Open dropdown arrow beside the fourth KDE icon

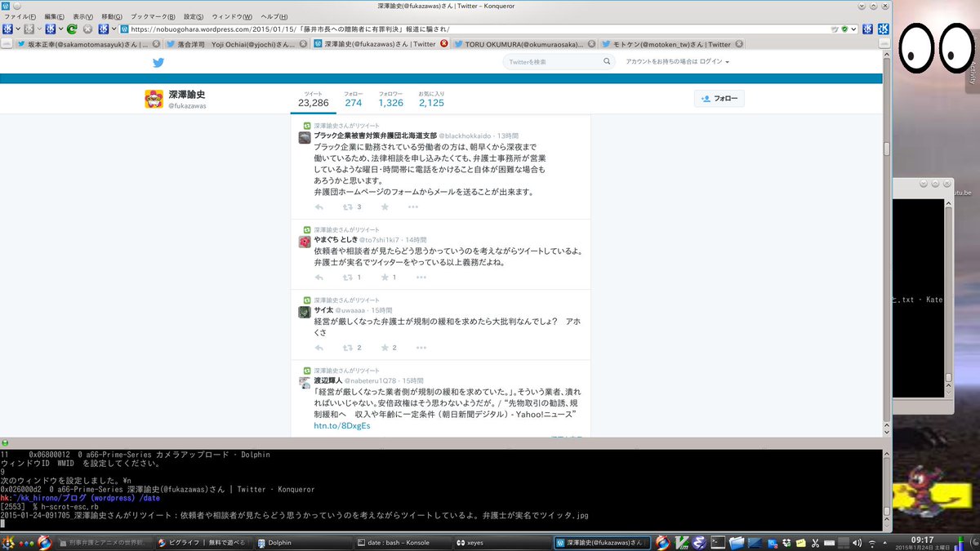pyautogui.click(x=112, y=29)
